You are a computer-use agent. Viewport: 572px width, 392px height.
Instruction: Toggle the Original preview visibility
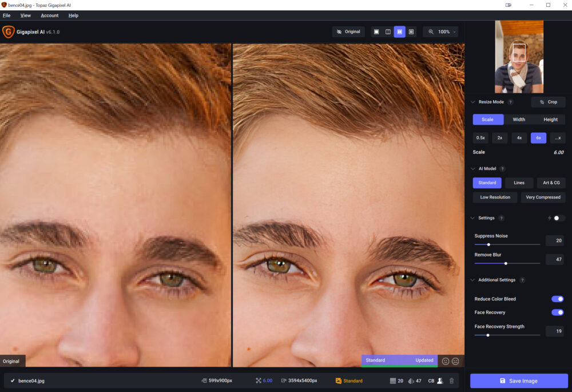pos(348,31)
